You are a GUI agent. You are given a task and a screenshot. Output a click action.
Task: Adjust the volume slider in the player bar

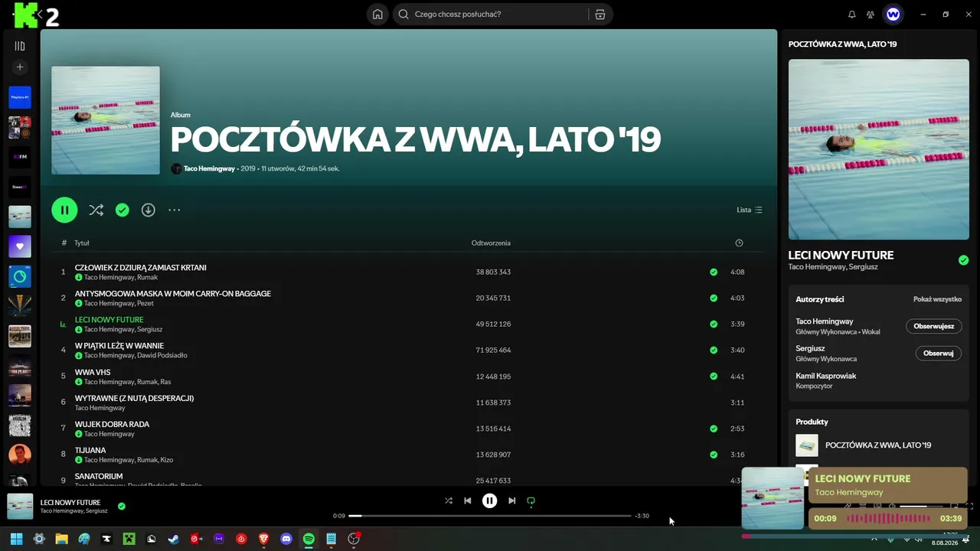click(x=922, y=506)
